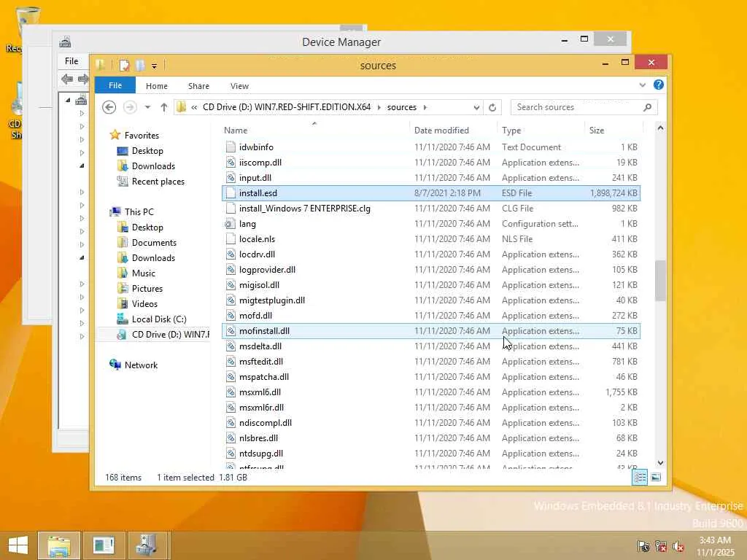This screenshot has height=560, width=747.
Task: Open Action Center flag tray icon
Action: pyautogui.click(x=643, y=546)
